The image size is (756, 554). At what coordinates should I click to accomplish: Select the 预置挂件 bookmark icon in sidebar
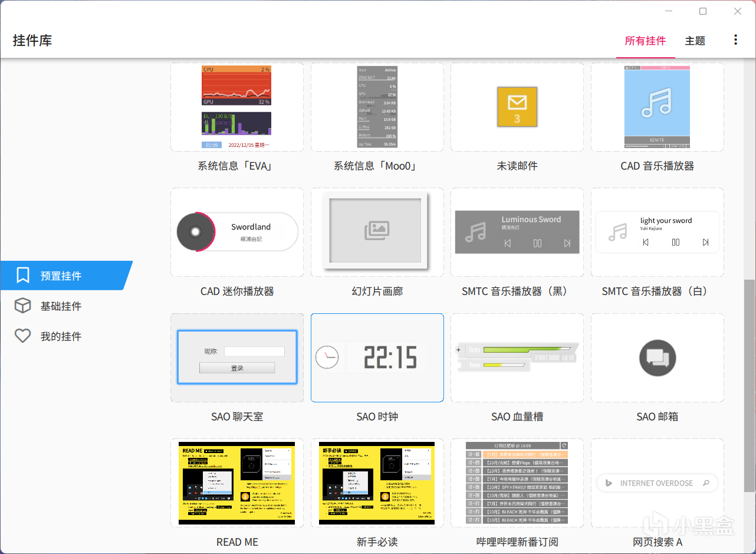[22, 275]
